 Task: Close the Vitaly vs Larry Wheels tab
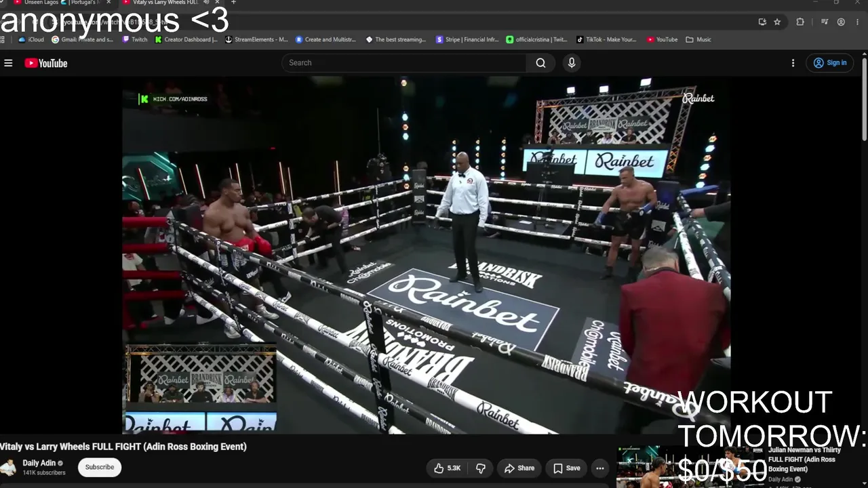[x=217, y=3]
